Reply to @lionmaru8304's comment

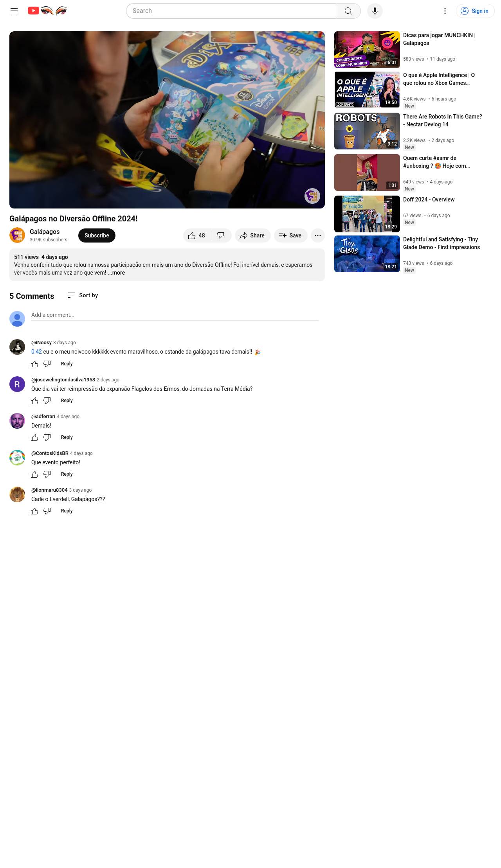67,511
